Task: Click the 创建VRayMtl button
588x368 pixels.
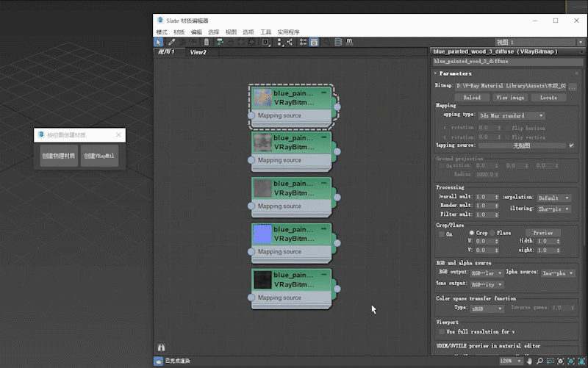Action: pos(99,156)
